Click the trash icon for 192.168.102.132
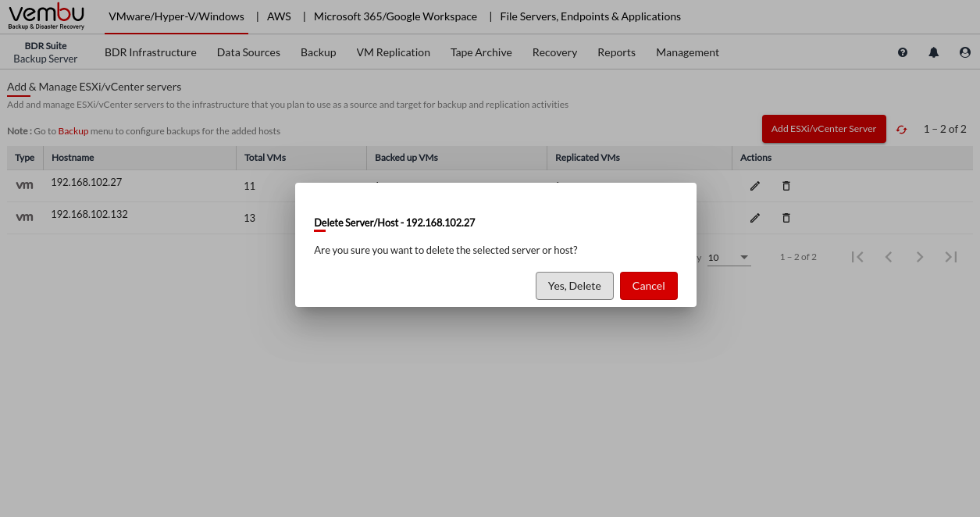Viewport: 980px width, 517px height. [x=786, y=218]
